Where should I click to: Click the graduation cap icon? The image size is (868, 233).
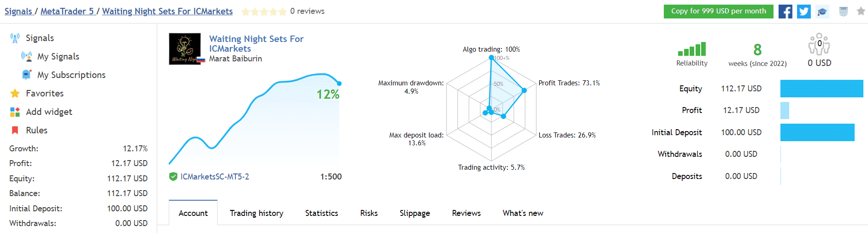[822, 12]
